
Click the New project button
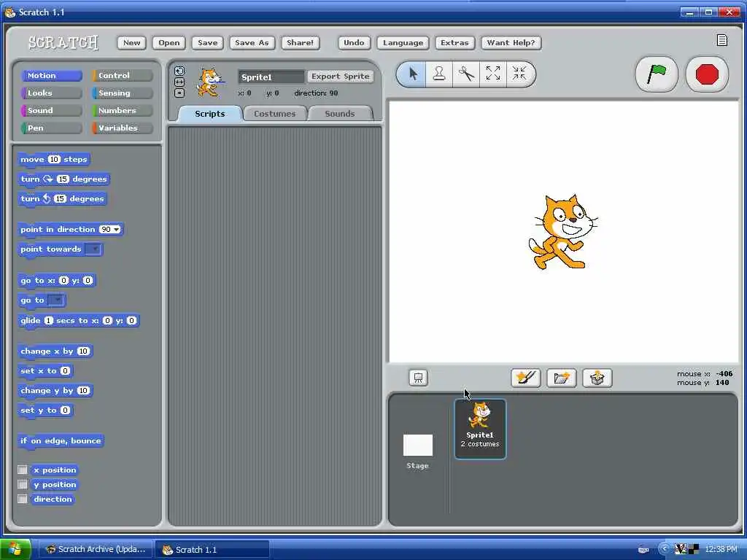coord(131,43)
